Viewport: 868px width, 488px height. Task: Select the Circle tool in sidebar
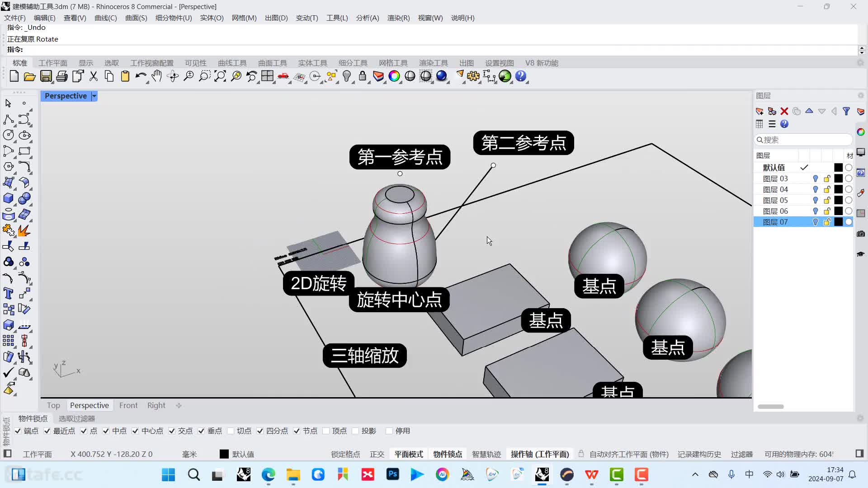pos(8,135)
